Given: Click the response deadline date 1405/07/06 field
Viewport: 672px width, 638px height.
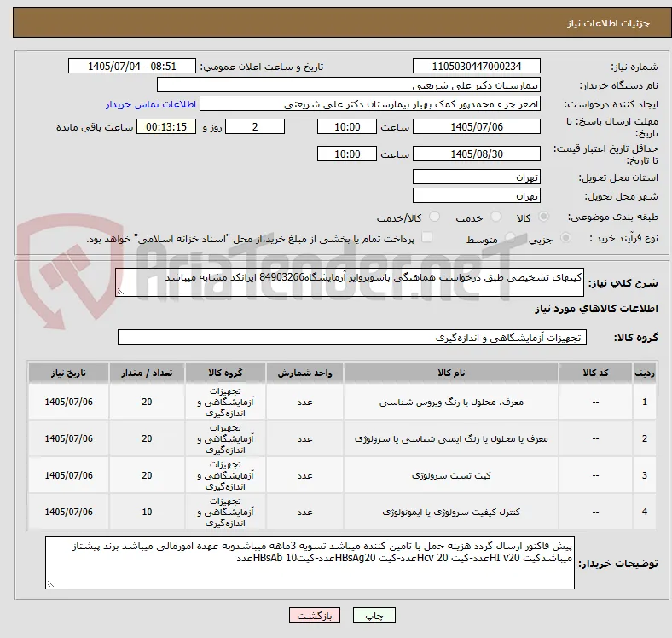Looking at the screenshot, I should pyautogui.click(x=476, y=126).
